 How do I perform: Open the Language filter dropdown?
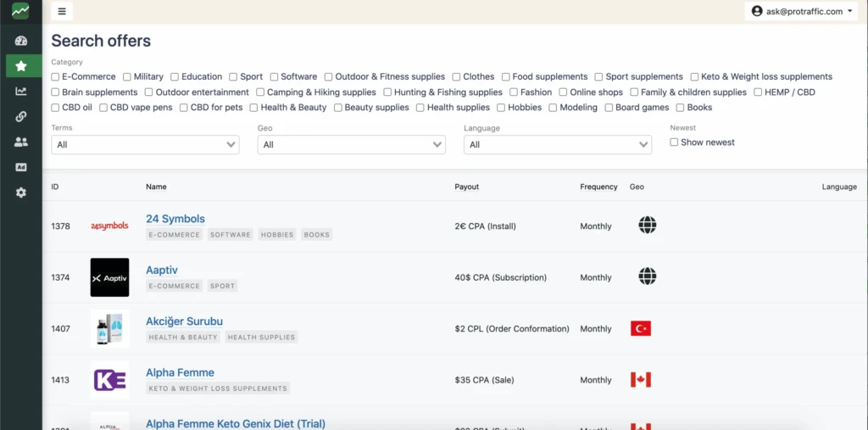[558, 145]
